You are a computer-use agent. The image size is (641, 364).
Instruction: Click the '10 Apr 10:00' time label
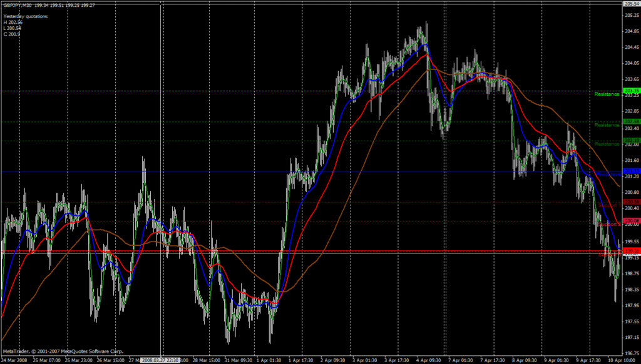622,361
